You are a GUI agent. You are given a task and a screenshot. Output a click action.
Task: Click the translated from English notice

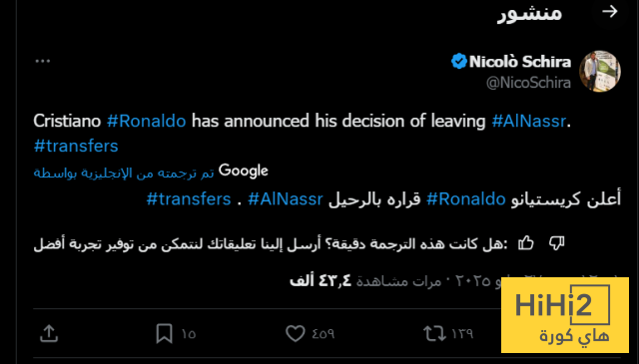click(x=151, y=172)
